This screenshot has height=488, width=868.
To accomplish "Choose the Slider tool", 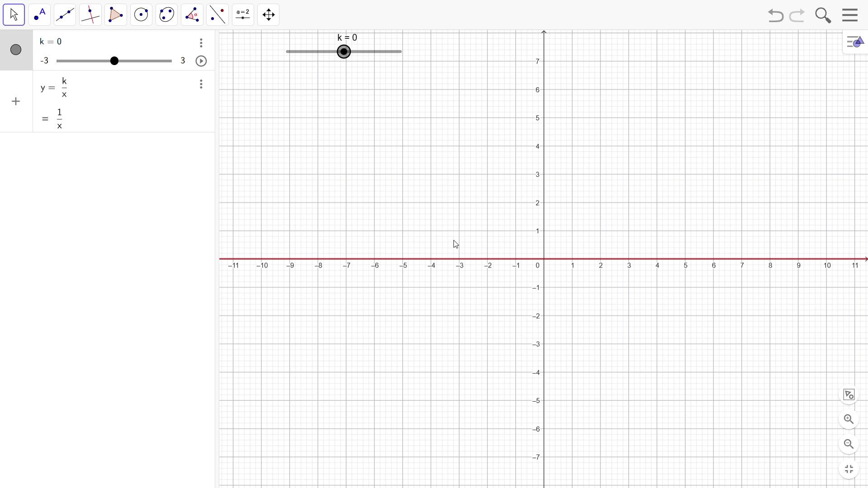I will click(x=243, y=15).
